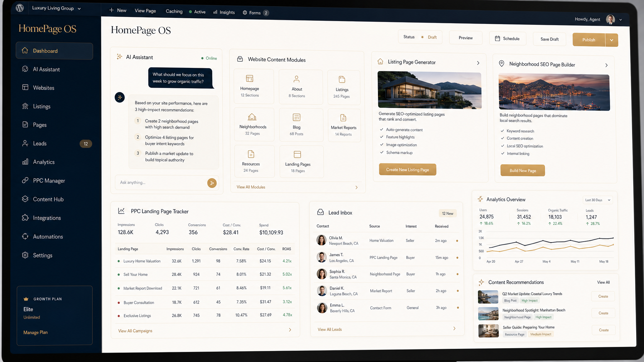Click the 12 New badge in Lead Inbox

447,213
